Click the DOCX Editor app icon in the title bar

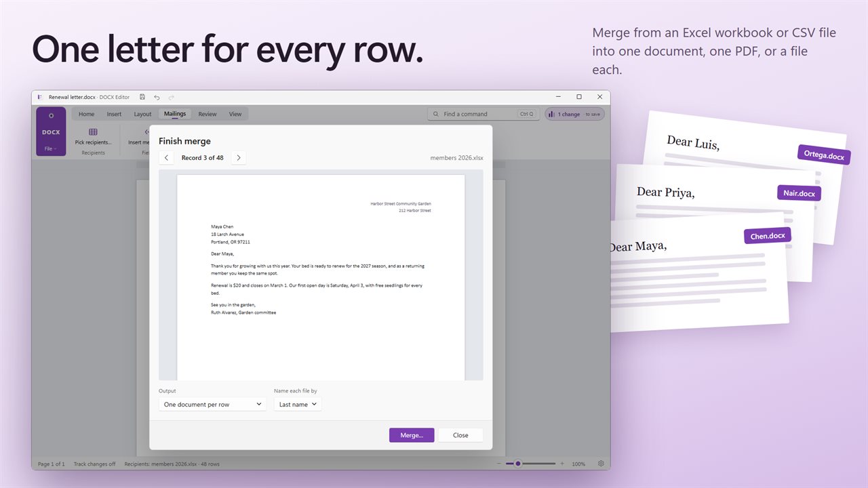pos(40,97)
